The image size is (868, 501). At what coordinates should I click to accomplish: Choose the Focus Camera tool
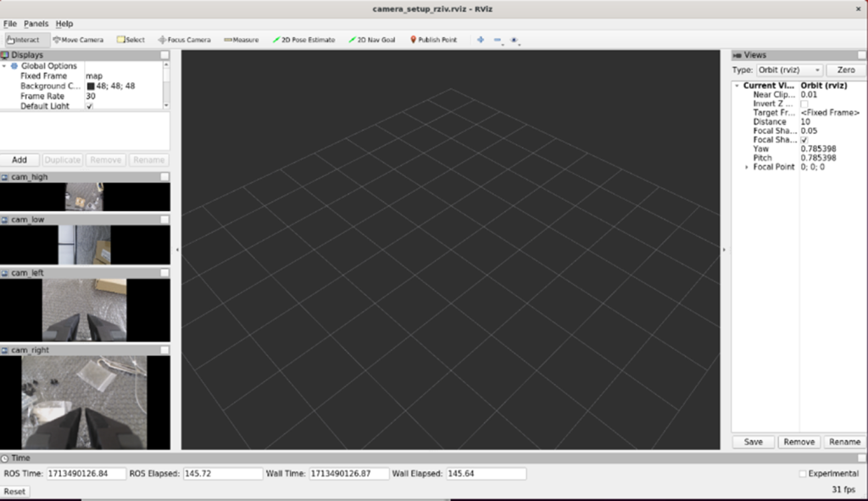tap(184, 40)
